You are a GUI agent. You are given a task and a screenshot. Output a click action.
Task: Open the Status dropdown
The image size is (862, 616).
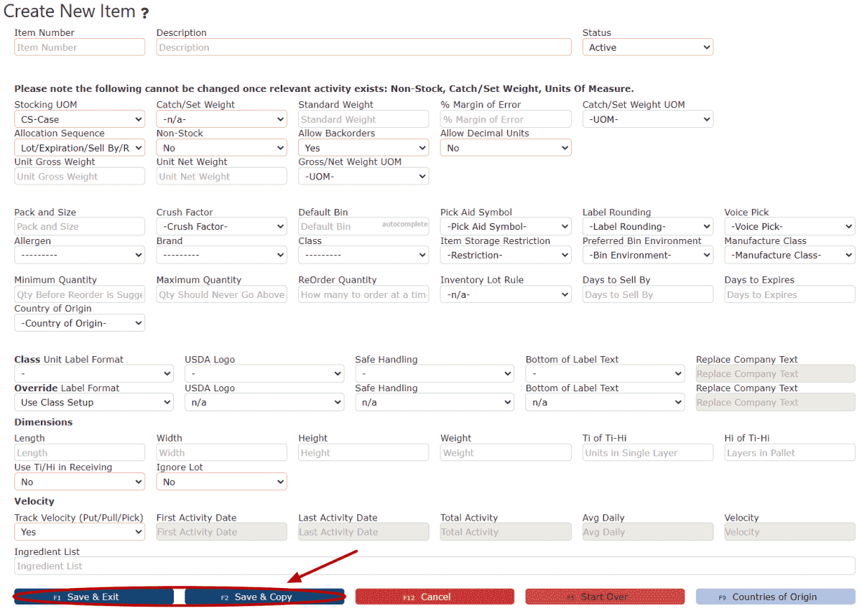[x=647, y=47]
